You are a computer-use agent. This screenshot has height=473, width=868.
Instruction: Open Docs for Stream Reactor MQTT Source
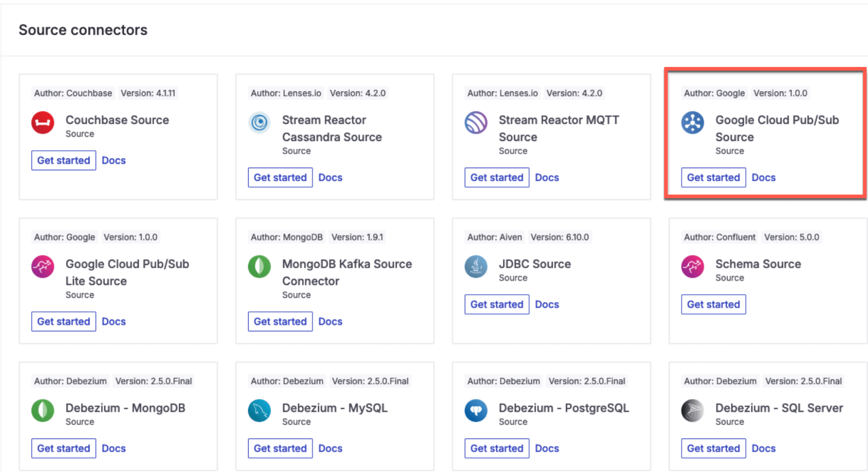point(547,178)
